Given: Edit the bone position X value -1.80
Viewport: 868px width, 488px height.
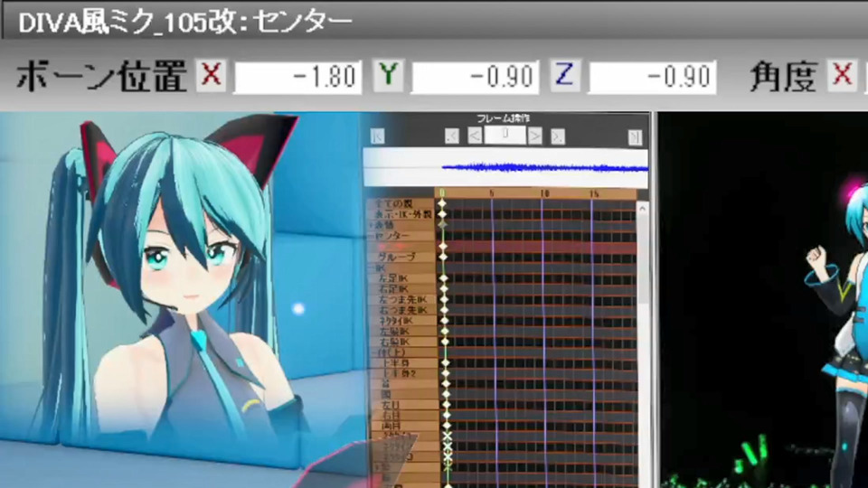Looking at the screenshot, I should [x=298, y=77].
